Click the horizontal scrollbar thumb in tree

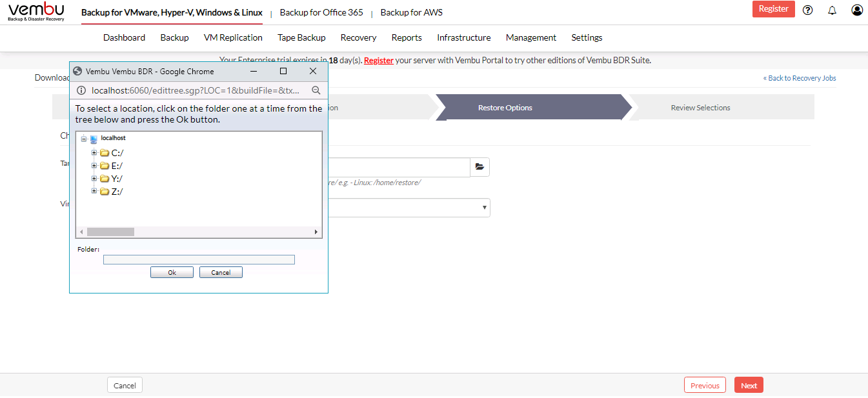point(110,232)
